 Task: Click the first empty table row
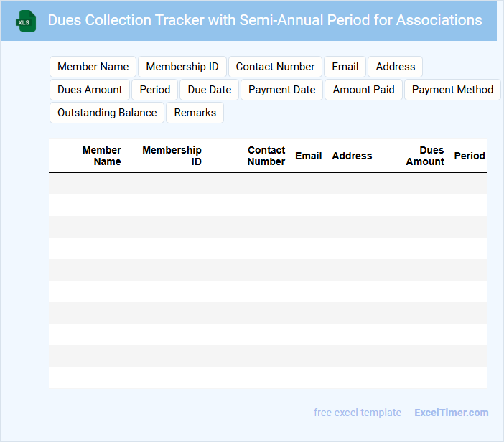click(x=267, y=184)
